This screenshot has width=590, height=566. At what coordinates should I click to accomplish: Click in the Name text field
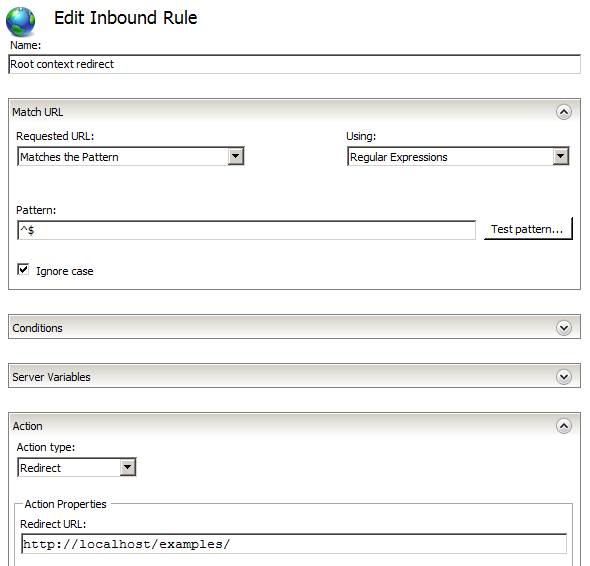click(294, 64)
